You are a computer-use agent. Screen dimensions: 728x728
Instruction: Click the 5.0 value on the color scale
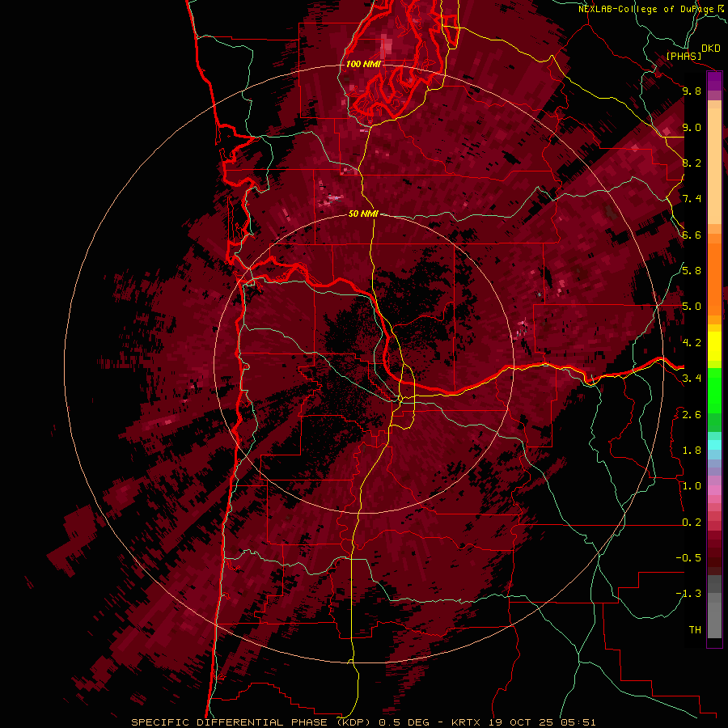(692, 307)
